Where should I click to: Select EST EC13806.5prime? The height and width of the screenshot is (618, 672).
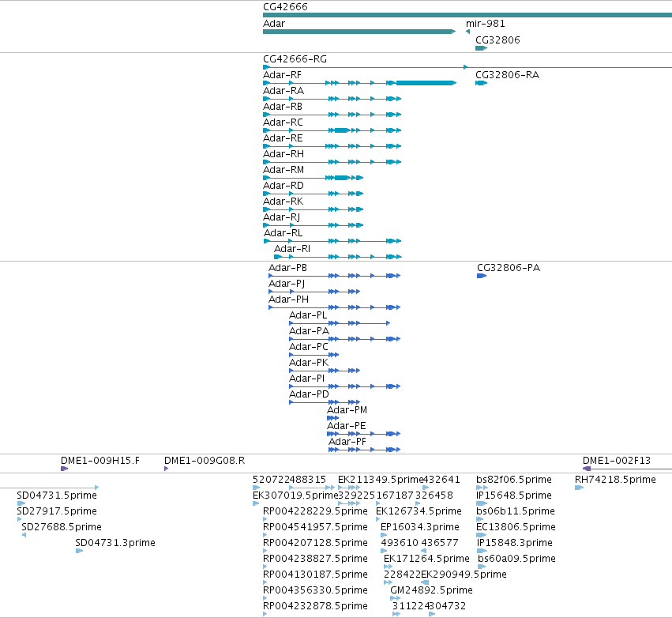[x=516, y=527]
